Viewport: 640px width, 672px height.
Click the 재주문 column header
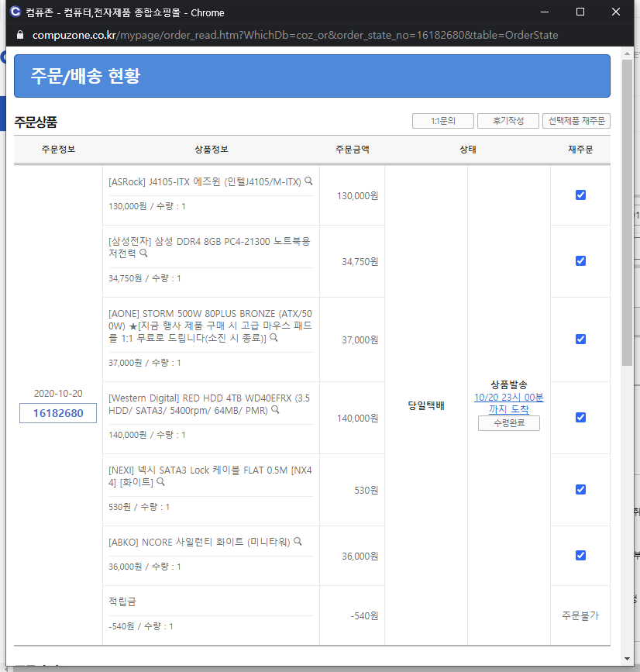point(580,149)
